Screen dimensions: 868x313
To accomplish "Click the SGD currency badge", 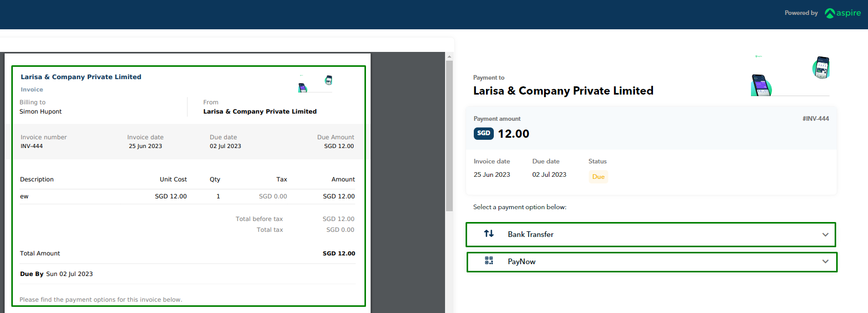I will coord(484,133).
